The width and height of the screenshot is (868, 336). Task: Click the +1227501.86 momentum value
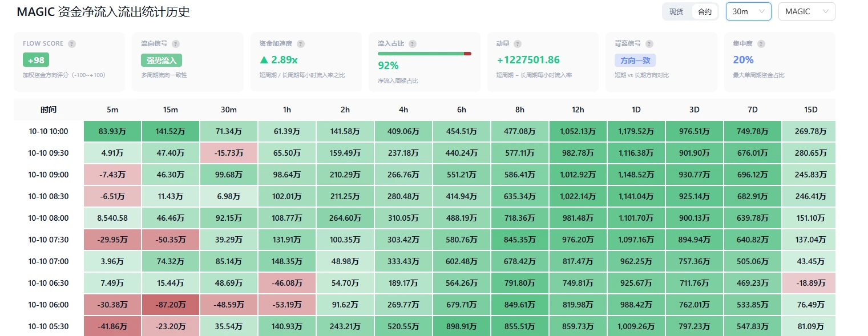[x=528, y=60]
